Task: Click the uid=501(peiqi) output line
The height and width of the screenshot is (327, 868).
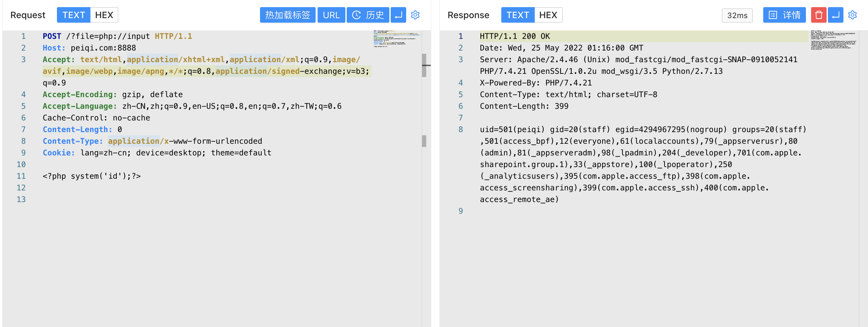Action: pyautogui.click(x=643, y=130)
